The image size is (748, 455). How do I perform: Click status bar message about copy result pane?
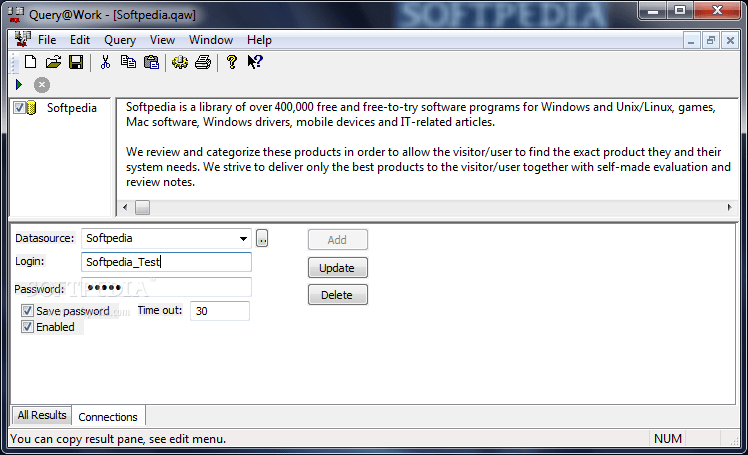[118, 439]
